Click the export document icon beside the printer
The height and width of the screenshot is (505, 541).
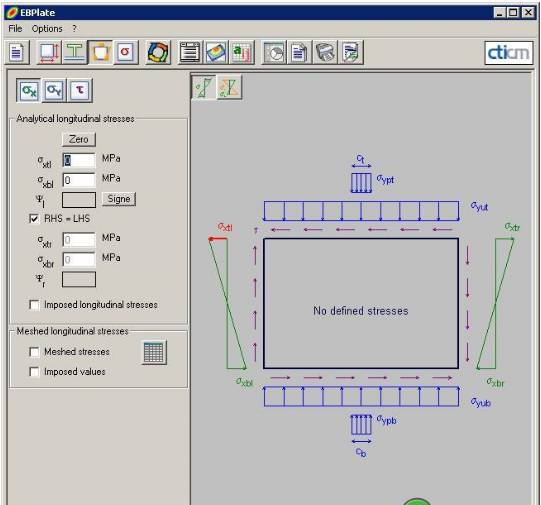[351, 52]
